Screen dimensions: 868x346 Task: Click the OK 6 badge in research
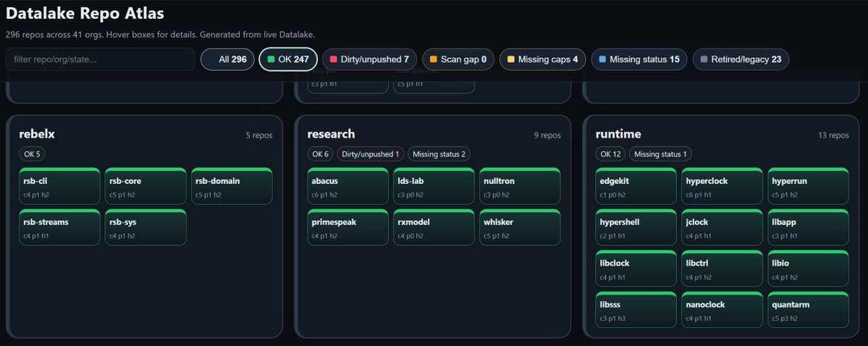(x=321, y=154)
